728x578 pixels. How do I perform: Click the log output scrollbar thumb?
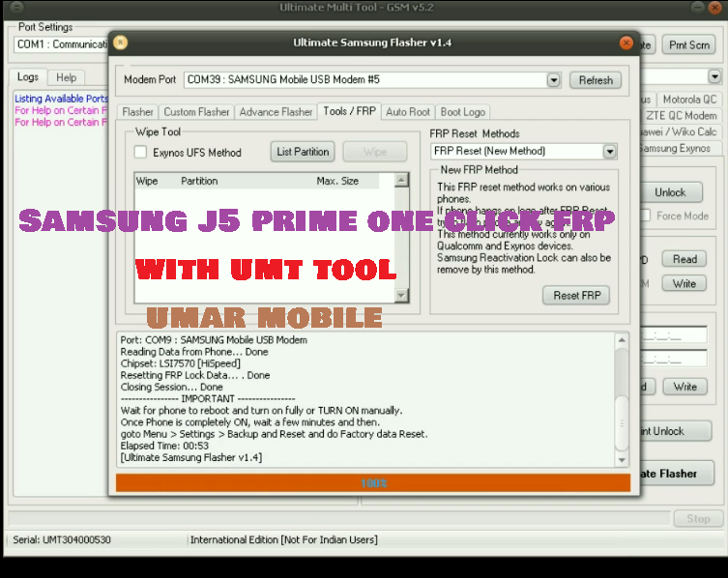(x=622, y=423)
